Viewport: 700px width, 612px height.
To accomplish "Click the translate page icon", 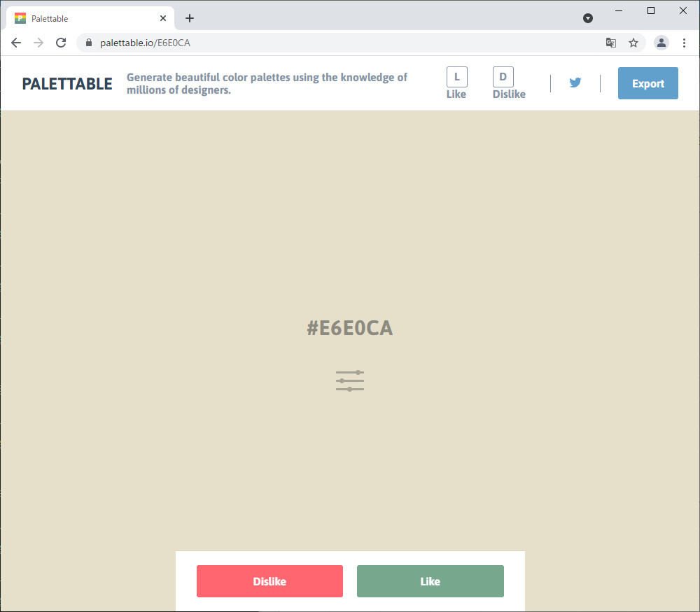I will coord(610,43).
